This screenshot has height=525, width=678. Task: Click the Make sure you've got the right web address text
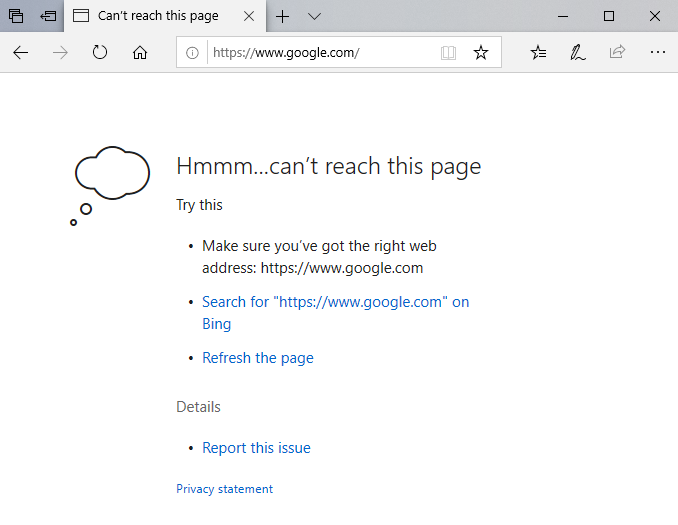[x=319, y=257]
